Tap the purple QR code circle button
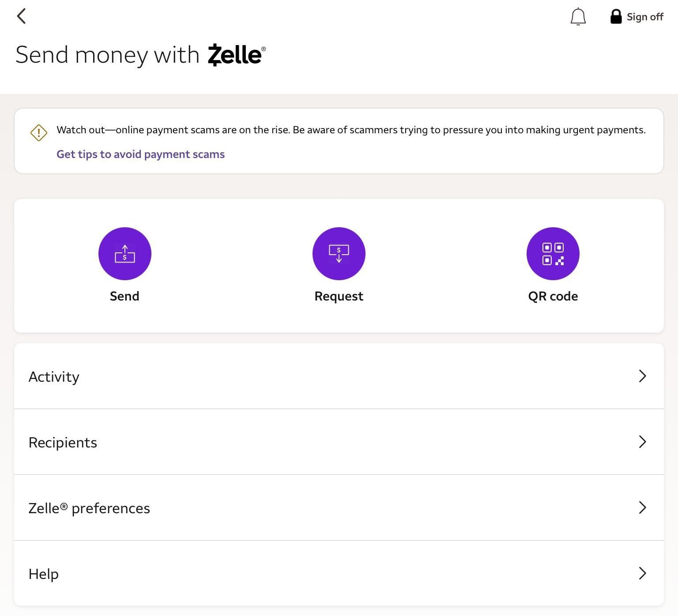678x616 pixels. click(553, 253)
